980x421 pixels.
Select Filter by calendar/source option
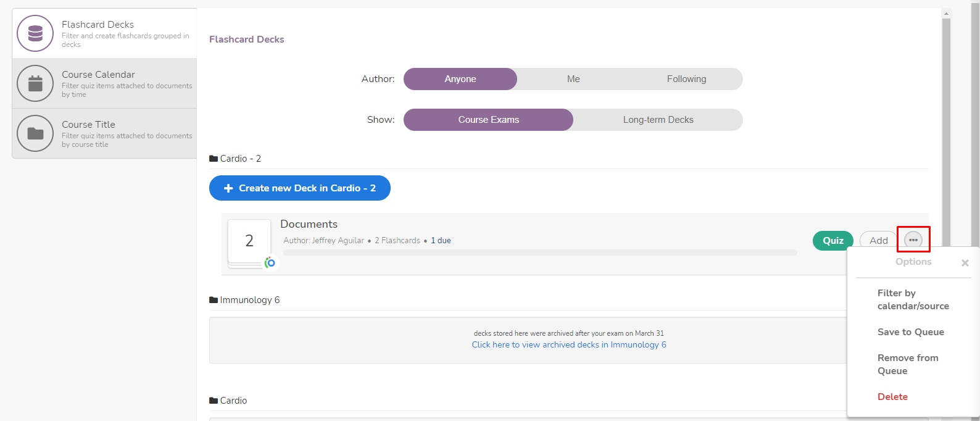pos(913,299)
